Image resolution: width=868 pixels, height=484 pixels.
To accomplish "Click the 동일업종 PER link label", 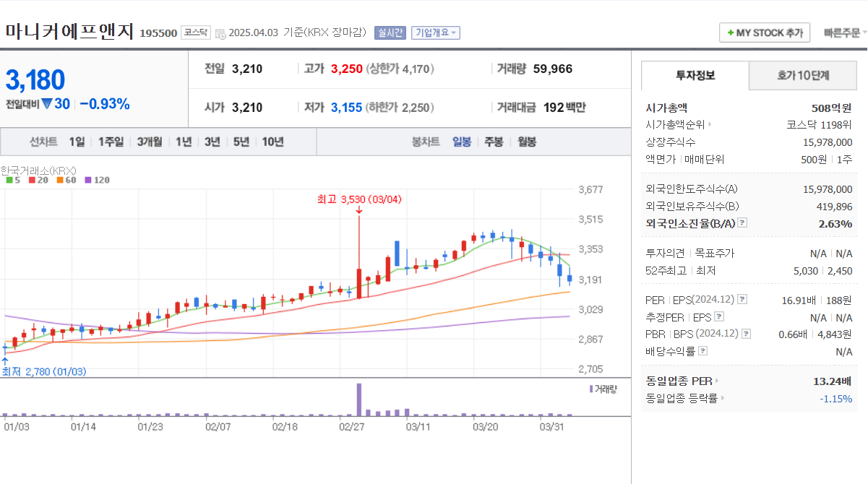I will click(x=679, y=381).
